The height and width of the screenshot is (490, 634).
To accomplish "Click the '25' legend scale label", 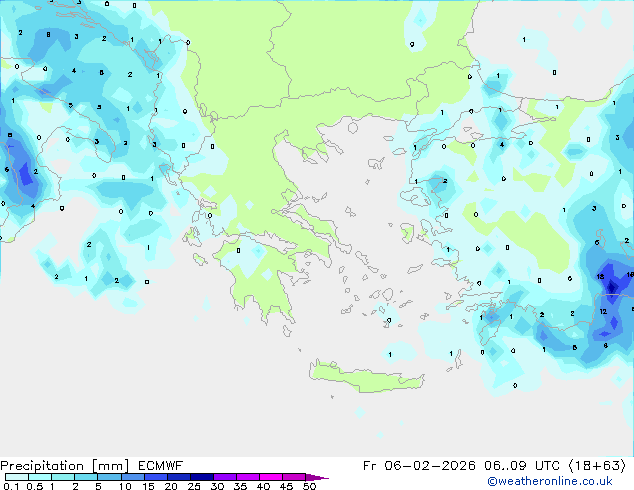I will pos(194,486).
